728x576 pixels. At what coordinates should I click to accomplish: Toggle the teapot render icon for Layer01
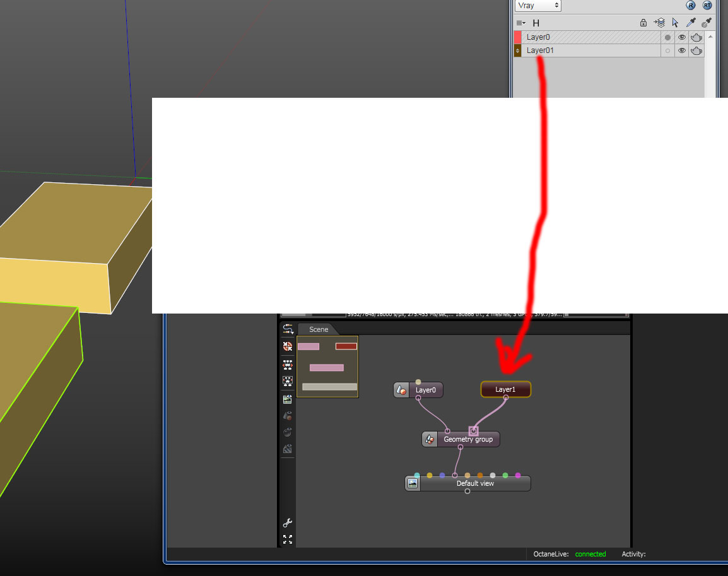point(696,50)
